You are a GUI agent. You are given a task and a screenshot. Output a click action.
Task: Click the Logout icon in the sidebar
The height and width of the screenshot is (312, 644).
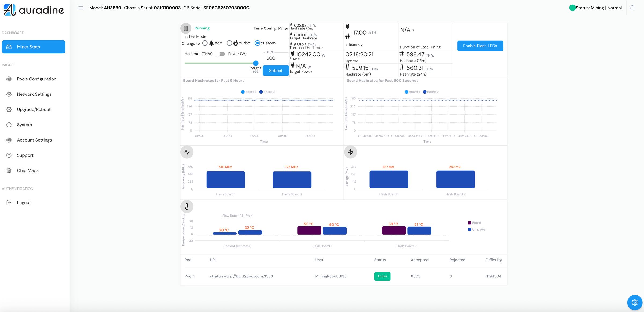tap(9, 202)
